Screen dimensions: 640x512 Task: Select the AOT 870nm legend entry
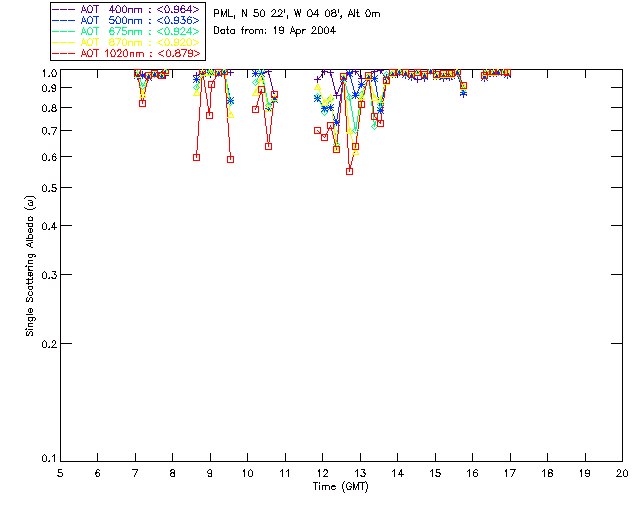pos(127,42)
